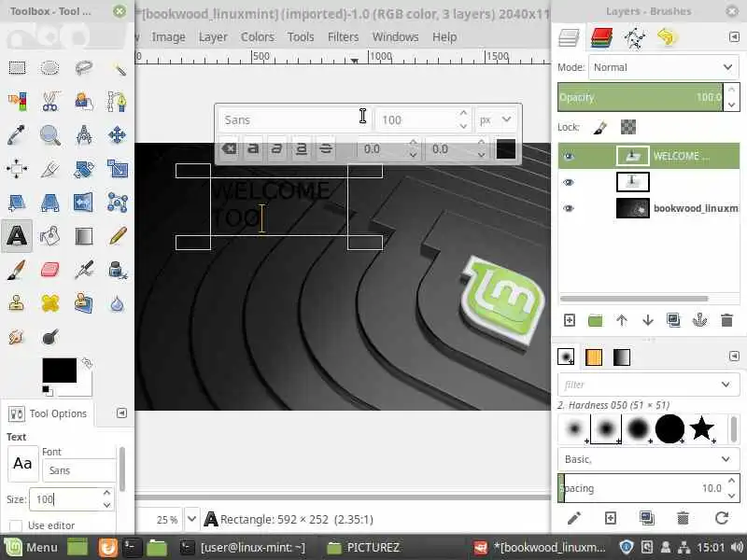Increase the text Size value in Tool Options
The width and height of the screenshot is (747, 560).
coord(107,493)
